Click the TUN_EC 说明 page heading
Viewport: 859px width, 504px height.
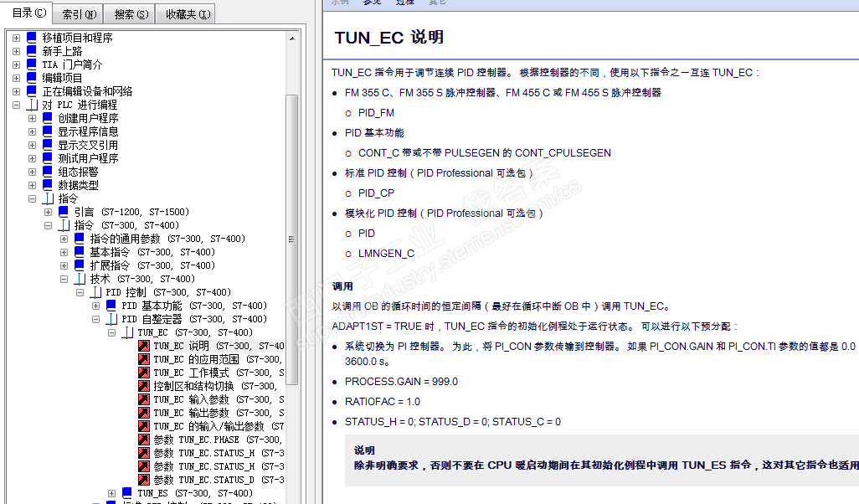389,37
